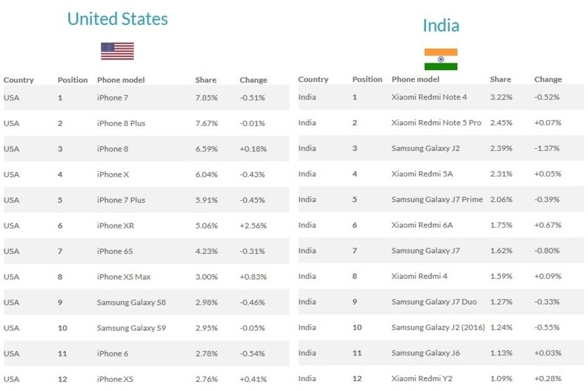This screenshot has height=391, width=588.
Task: Sort US table by Share column
Action: [x=206, y=80]
